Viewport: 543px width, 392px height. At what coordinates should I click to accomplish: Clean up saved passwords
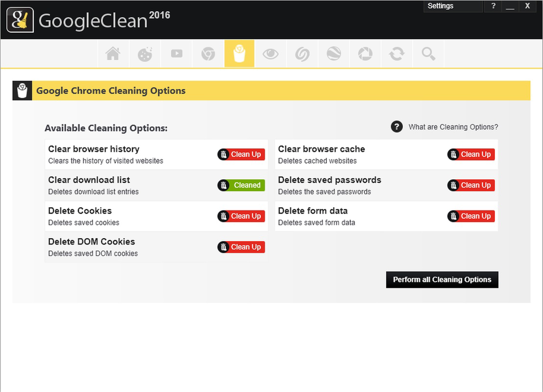[471, 185]
